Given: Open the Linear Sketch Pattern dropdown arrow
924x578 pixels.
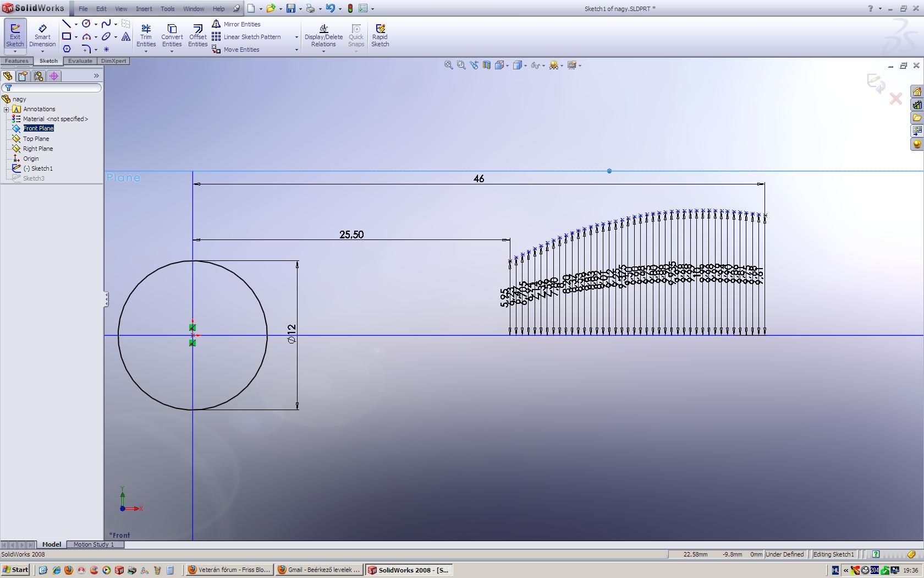Looking at the screenshot, I should [296, 37].
